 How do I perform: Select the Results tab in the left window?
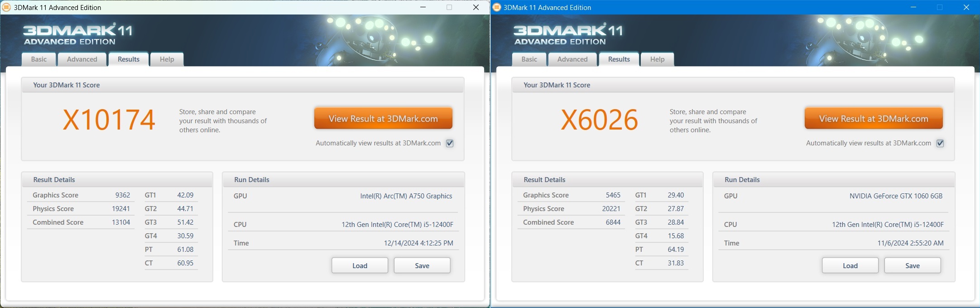pos(129,59)
